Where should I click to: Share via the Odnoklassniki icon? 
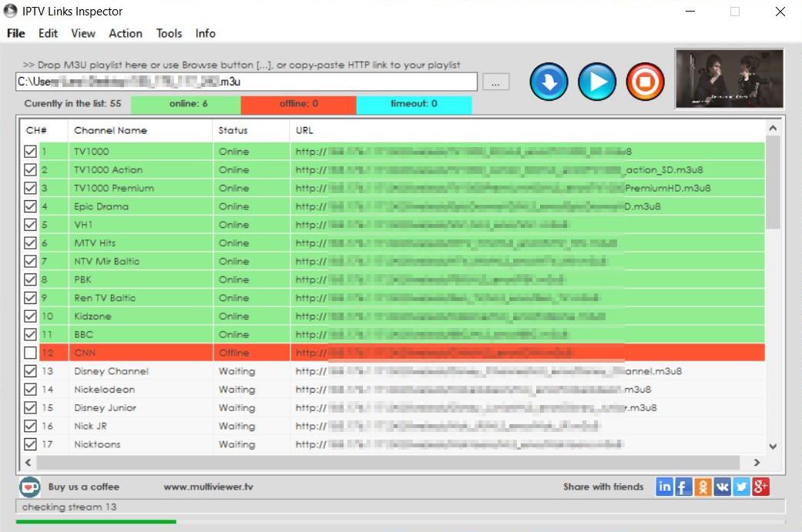(x=703, y=487)
